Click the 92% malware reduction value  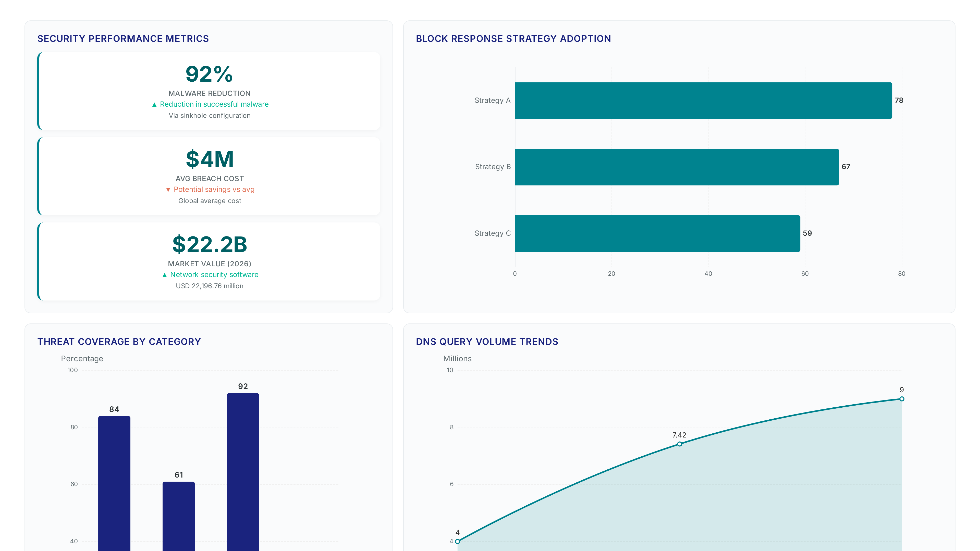click(209, 74)
